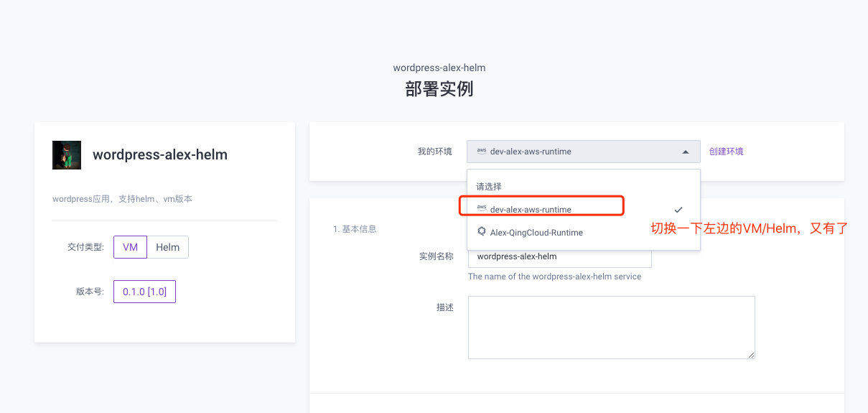This screenshot has width=868, height=413.
Task: Click the 创建环境 link
Action: point(727,152)
